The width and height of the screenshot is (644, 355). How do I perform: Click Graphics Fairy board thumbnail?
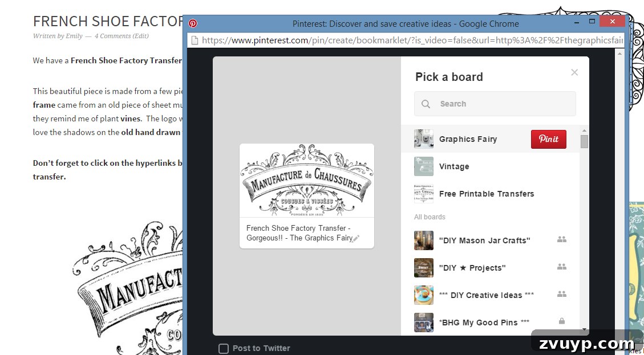click(423, 139)
